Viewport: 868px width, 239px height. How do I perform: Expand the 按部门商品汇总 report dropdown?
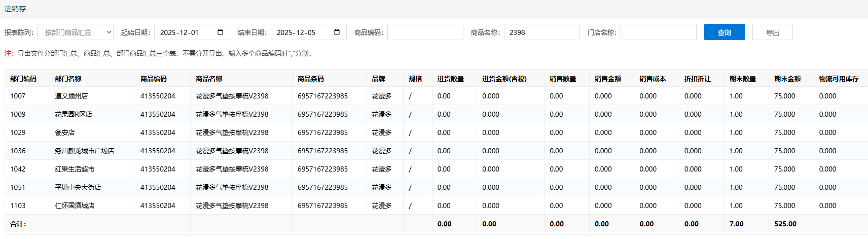[75, 32]
